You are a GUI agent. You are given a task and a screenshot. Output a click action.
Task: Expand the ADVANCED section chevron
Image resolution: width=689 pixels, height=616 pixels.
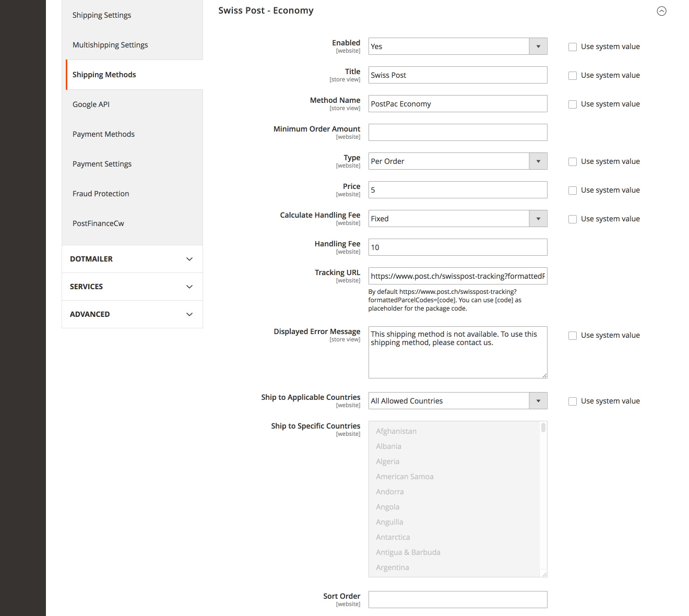pyautogui.click(x=189, y=314)
